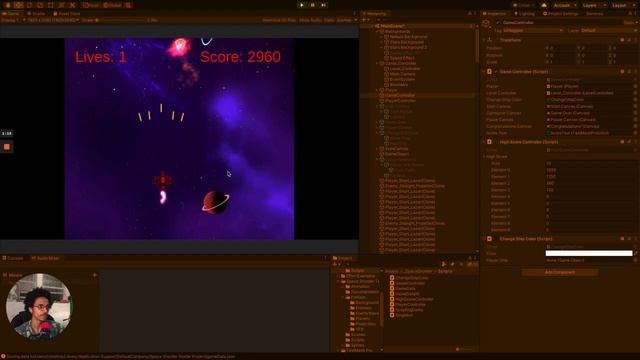Screen dimensions: 640x360
Task: Click the Element 0 value field
Action: click(590, 170)
